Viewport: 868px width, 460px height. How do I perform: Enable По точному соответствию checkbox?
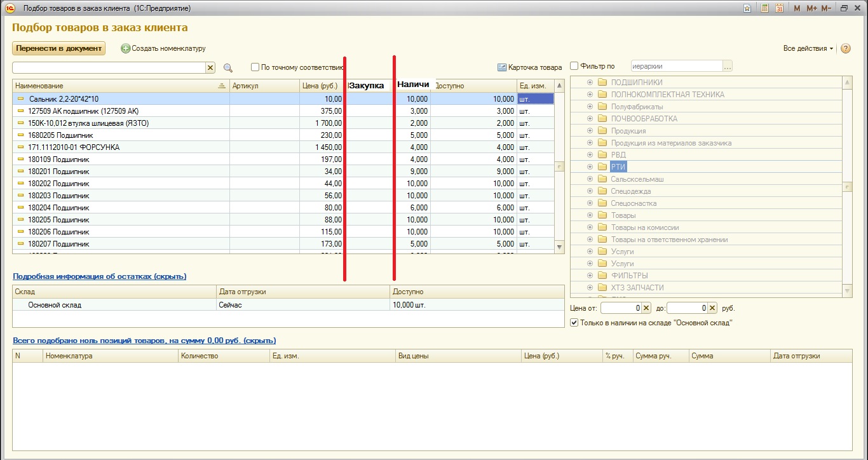point(255,67)
